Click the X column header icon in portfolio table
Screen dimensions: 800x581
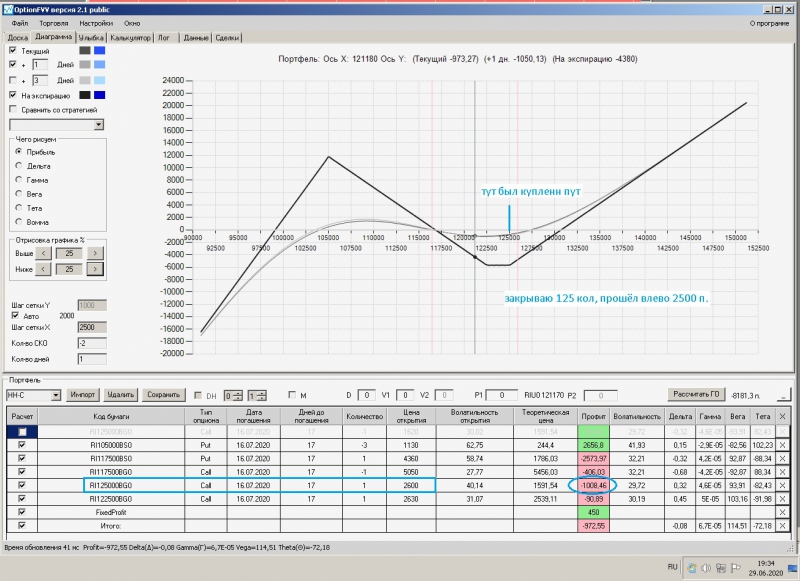click(x=783, y=416)
